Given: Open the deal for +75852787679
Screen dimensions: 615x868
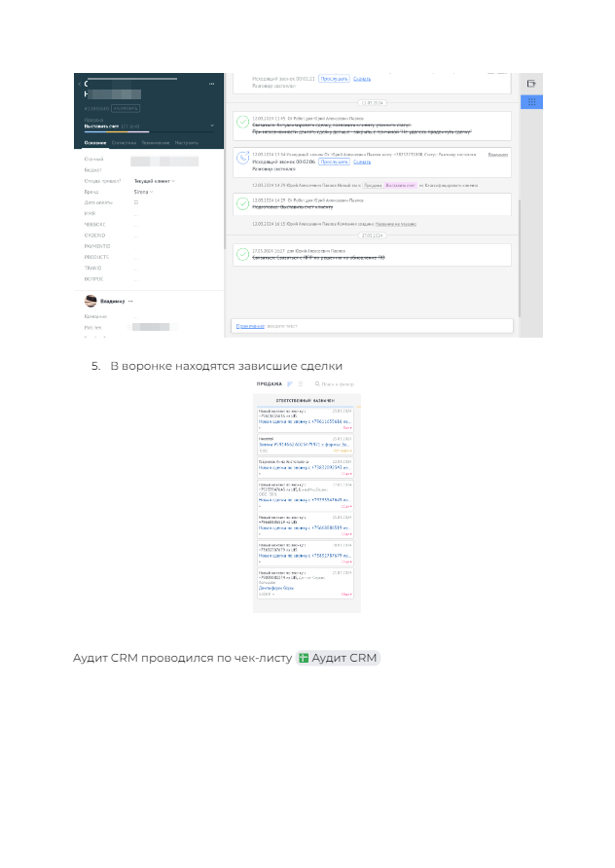Looking at the screenshot, I should tap(305, 556).
